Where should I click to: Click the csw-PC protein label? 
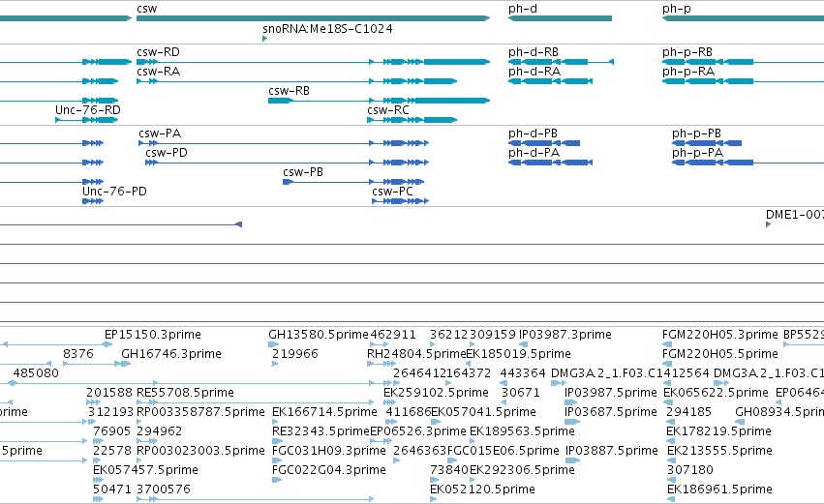[392, 193]
